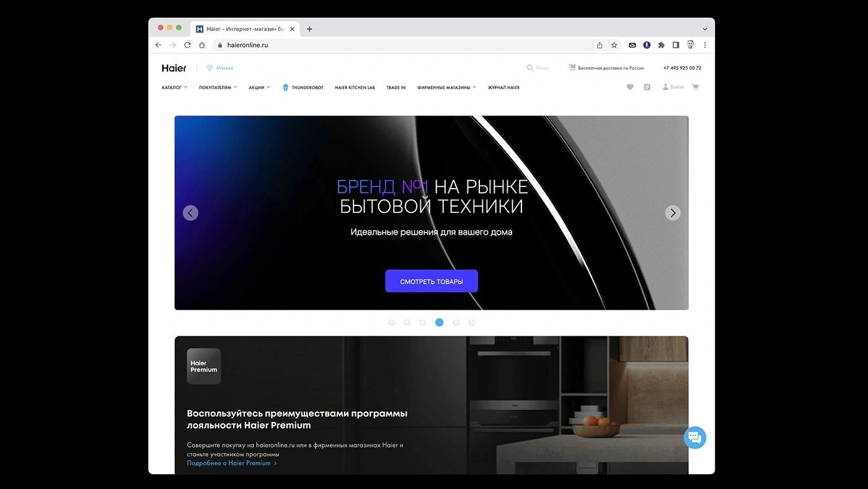Close the Haier Интернет-магазин tab
This screenshot has height=489, width=868.
pyautogui.click(x=292, y=29)
